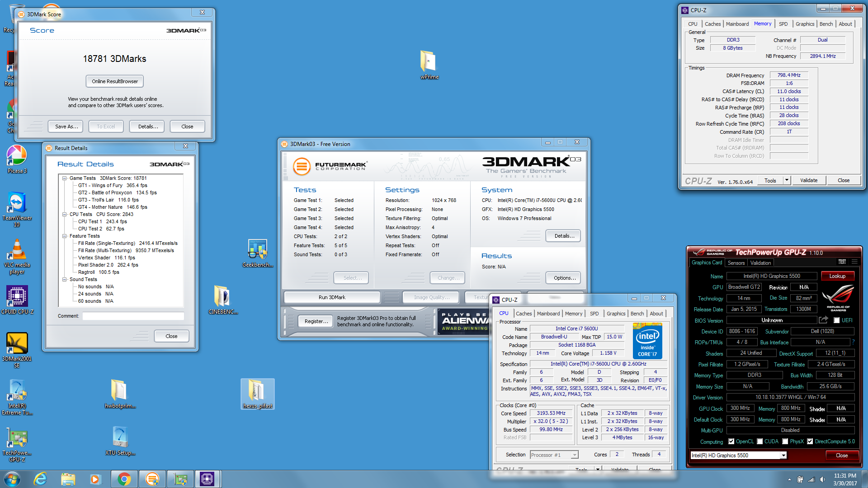The image size is (868, 488).
Task: Collapse the Sound Tests tree node
Action: [x=65, y=279]
